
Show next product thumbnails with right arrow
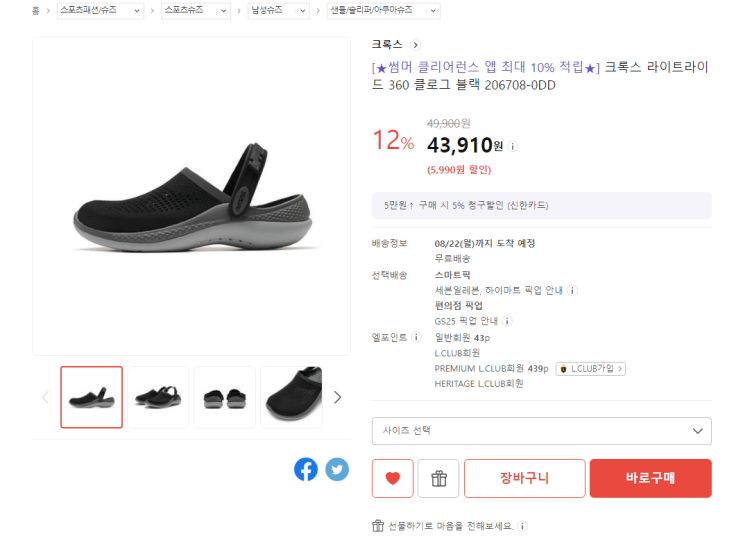[337, 397]
